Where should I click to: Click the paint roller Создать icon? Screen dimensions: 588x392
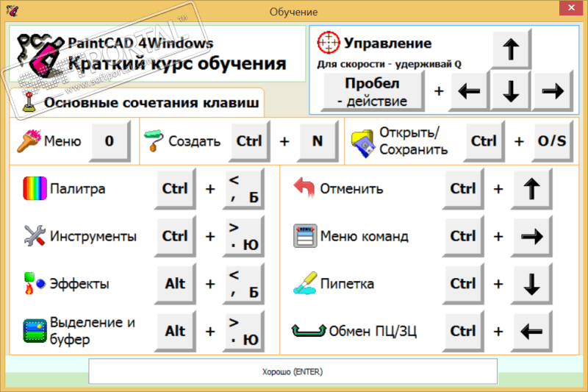coord(154,140)
